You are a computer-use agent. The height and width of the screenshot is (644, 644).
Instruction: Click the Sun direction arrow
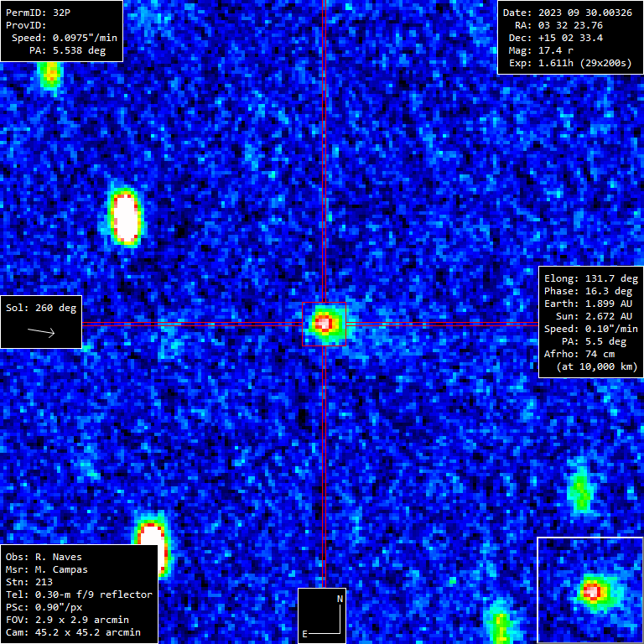(x=41, y=332)
